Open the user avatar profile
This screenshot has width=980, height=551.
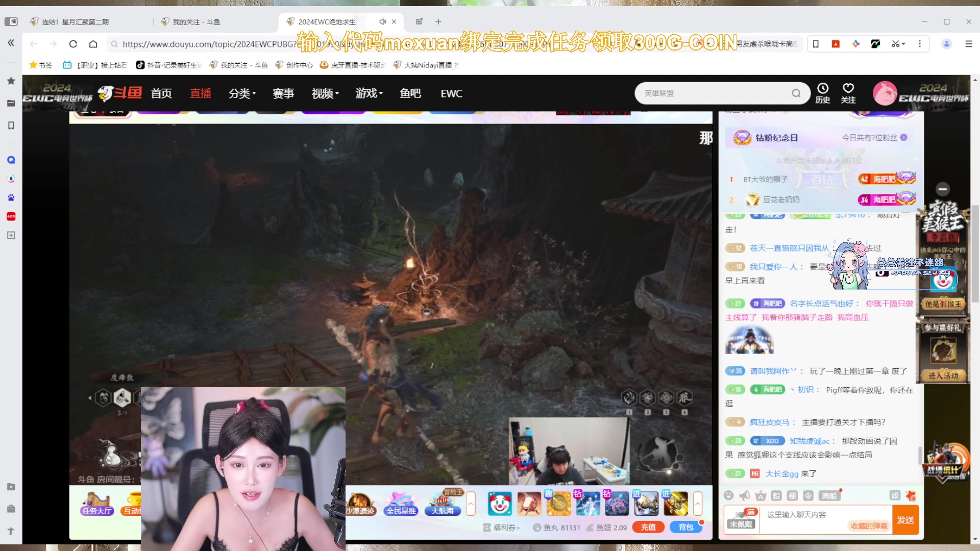click(x=885, y=93)
